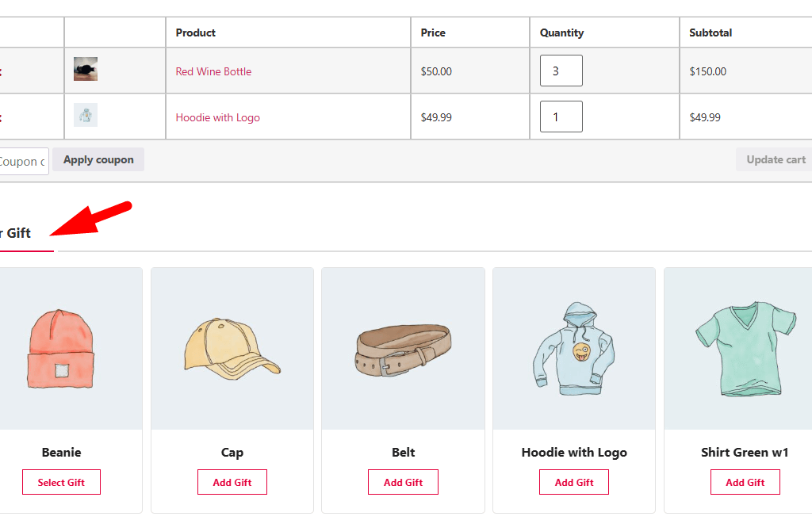Open the Hoodie with Logo product link
This screenshot has height=524, width=812.
tap(217, 117)
